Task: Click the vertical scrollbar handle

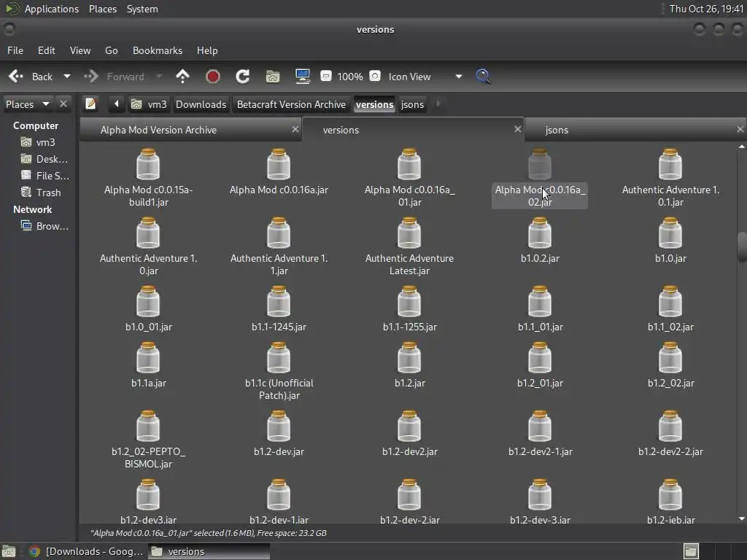Action: [x=742, y=246]
